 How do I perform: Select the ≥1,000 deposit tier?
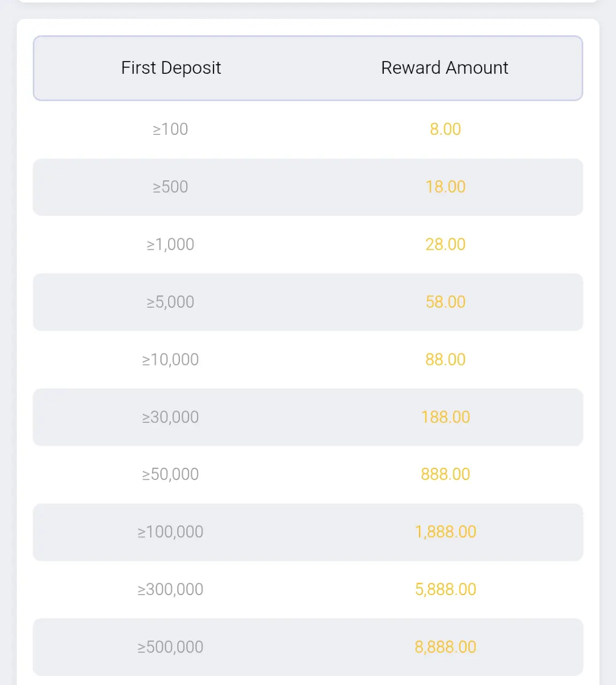(170, 245)
